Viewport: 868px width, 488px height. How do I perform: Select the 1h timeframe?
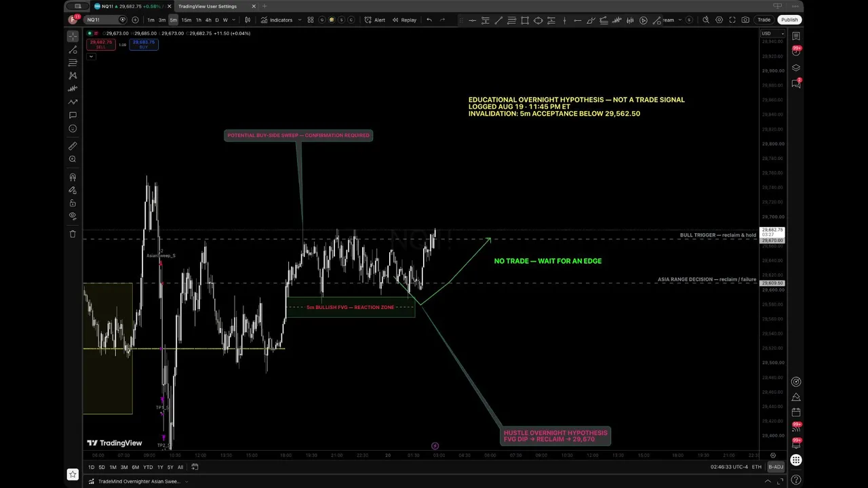[198, 20]
